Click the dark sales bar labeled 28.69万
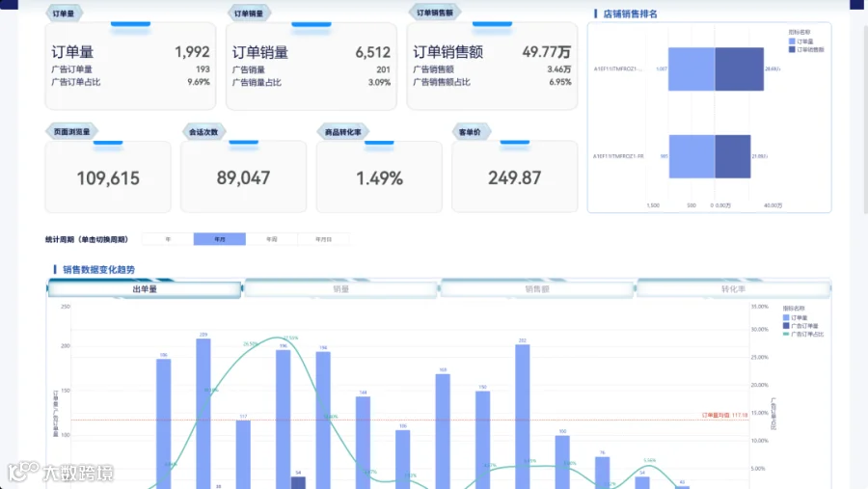The image size is (868, 489). click(740, 69)
